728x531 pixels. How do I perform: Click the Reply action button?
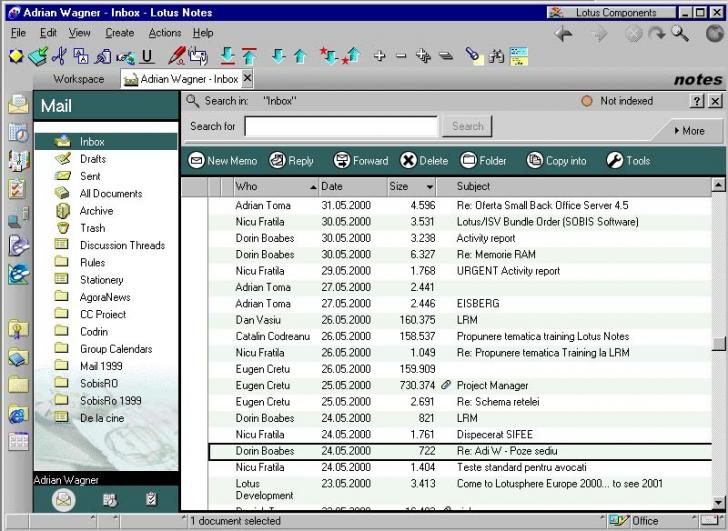(x=291, y=161)
